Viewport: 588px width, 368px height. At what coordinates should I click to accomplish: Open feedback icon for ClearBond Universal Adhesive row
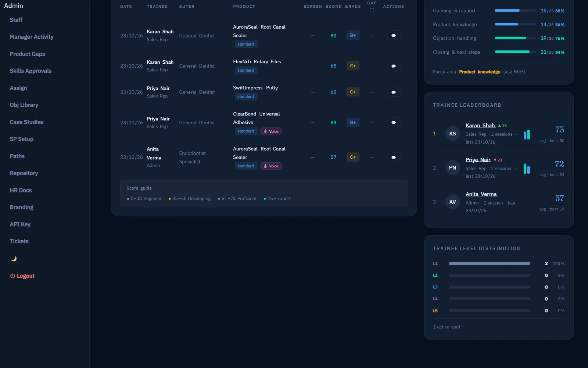coord(394,123)
